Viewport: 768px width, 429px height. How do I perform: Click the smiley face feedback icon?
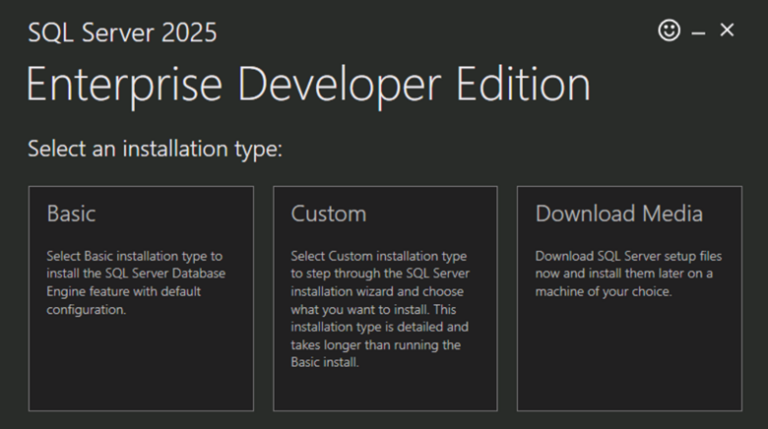tap(669, 31)
